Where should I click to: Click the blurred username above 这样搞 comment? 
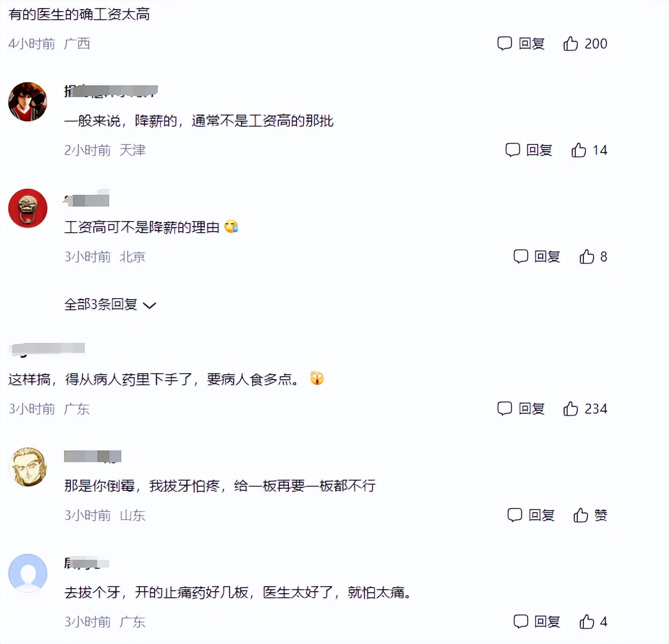pos(47,349)
